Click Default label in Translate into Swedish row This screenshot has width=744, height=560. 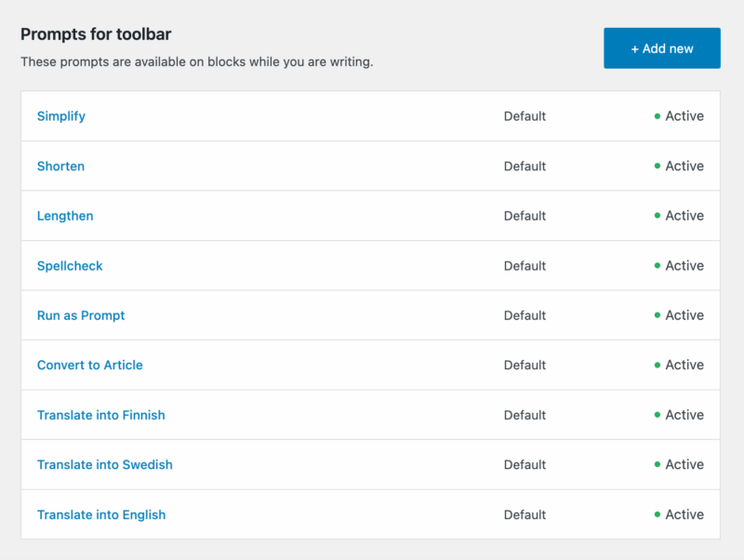pyautogui.click(x=525, y=465)
